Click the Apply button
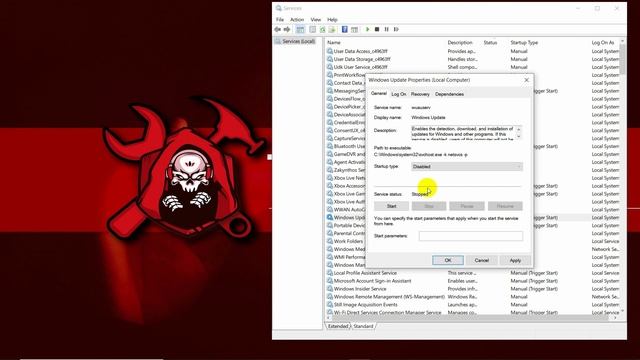Image resolution: width=640 pixels, height=360 pixels. click(x=515, y=260)
